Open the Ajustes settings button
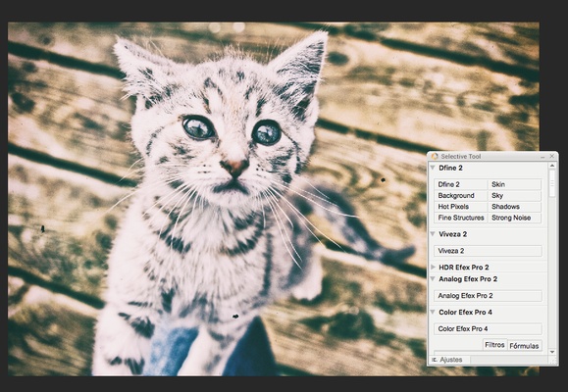 click(x=448, y=360)
